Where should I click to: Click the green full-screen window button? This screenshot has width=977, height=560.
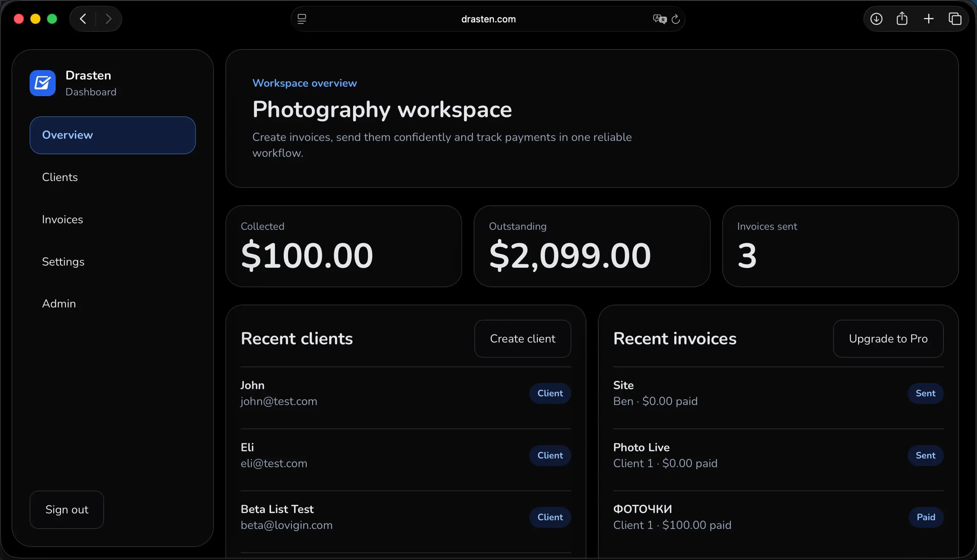[52, 19]
